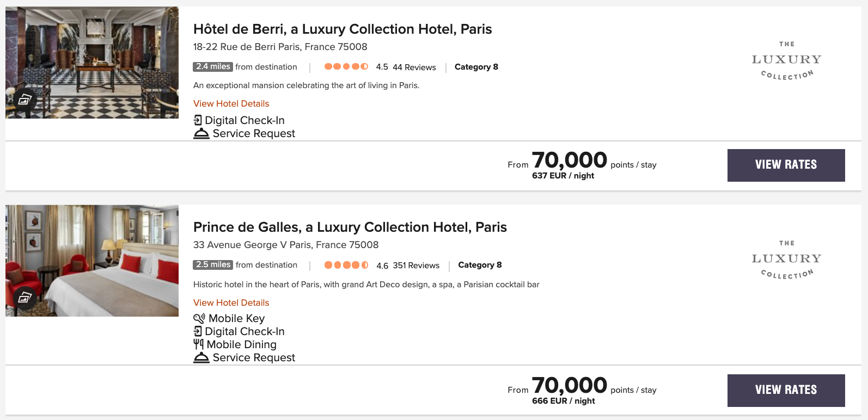This screenshot has width=868, height=420.
Task: Open photo gallery for Hôtel de Berri
Action: tap(24, 100)
